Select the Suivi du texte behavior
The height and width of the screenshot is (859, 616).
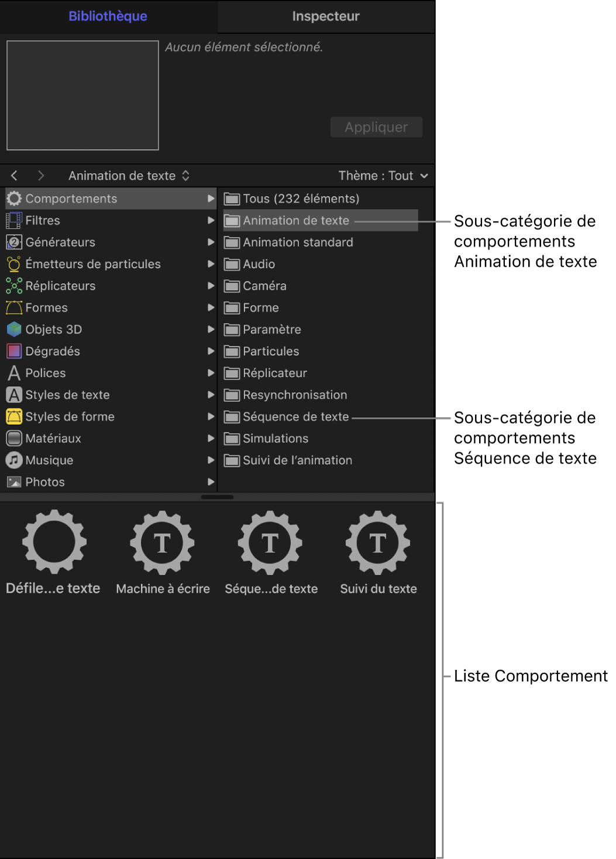pyautogui.click(x=378, y=553)
